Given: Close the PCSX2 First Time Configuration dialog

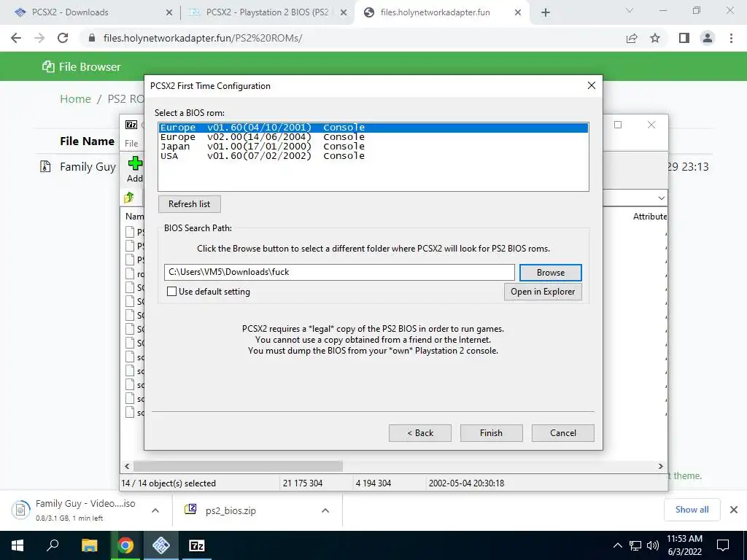Looking at the screenshot, I should click(x=591, y=85).
